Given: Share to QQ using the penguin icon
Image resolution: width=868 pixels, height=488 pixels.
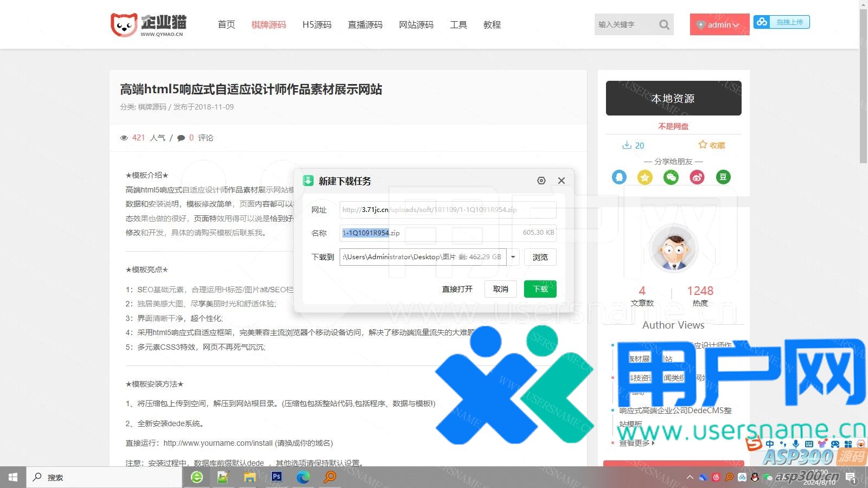Looking at the screenshot, I should pos(619,177).
